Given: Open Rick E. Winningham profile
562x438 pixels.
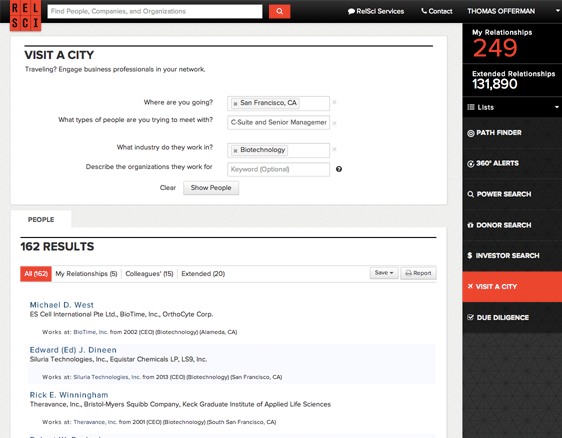Looking at the screenshot, I should click(x=69, y=395).
